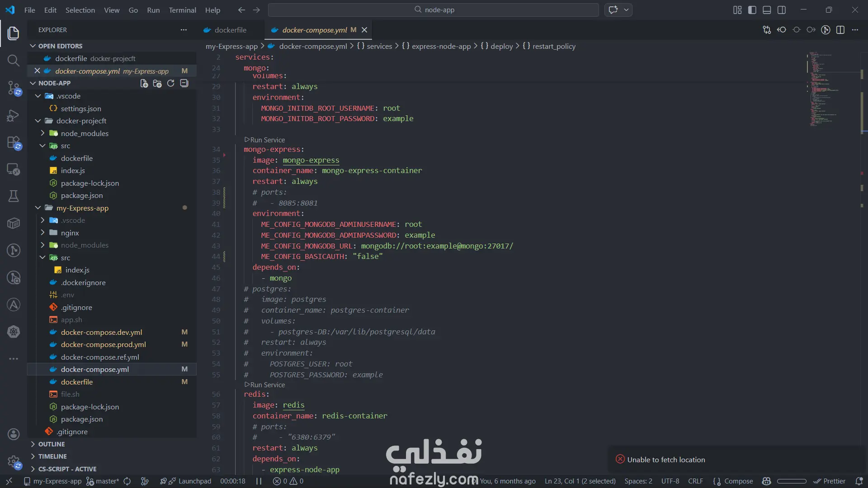The image size is (868, 488).
Task: Open Accounts icon in activity bar
Action: [14, 434]
